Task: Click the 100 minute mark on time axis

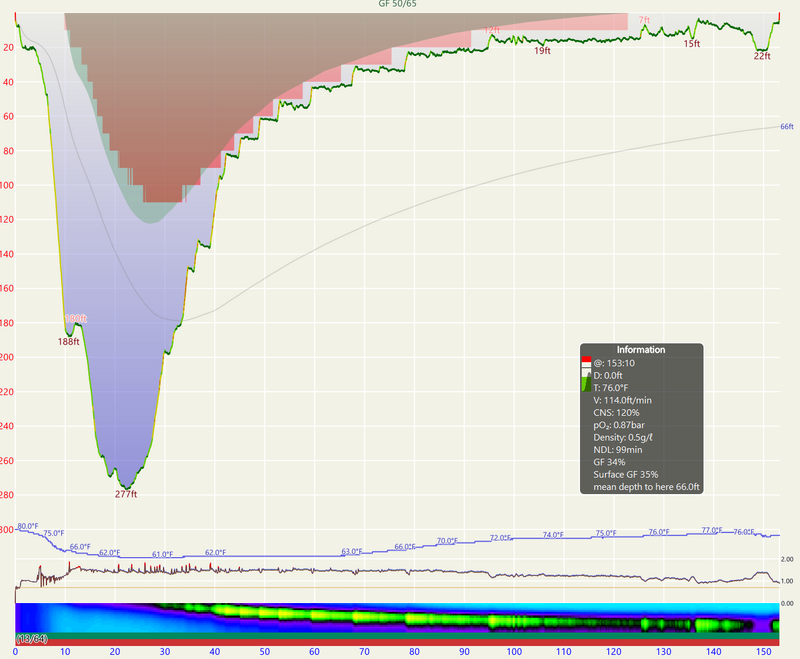Action: 513,652
